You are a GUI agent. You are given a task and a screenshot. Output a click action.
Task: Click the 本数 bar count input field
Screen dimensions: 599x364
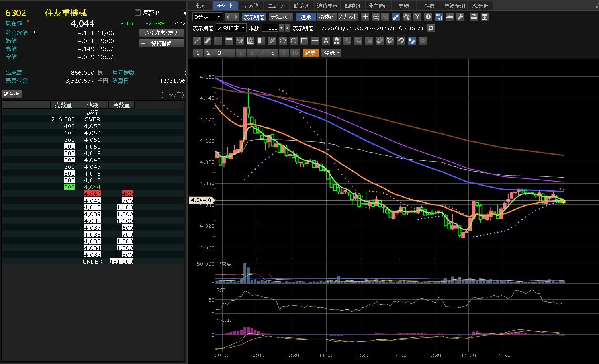[270, 28]
